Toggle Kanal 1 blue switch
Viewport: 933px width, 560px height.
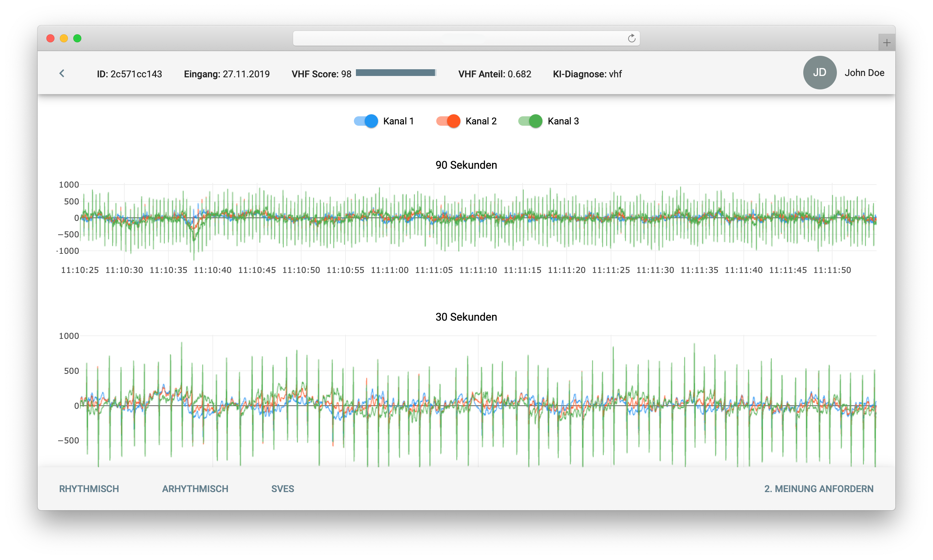[x=366, y=121]
